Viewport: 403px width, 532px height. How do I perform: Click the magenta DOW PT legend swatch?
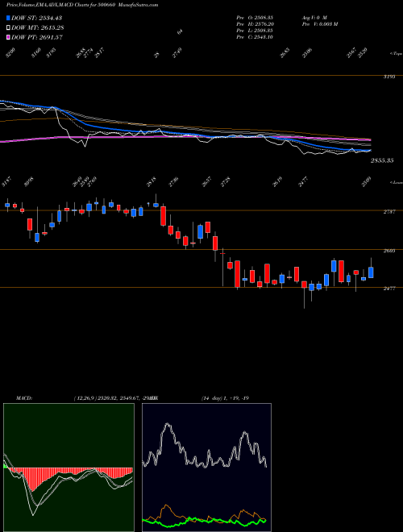click(x=9, y=37)
